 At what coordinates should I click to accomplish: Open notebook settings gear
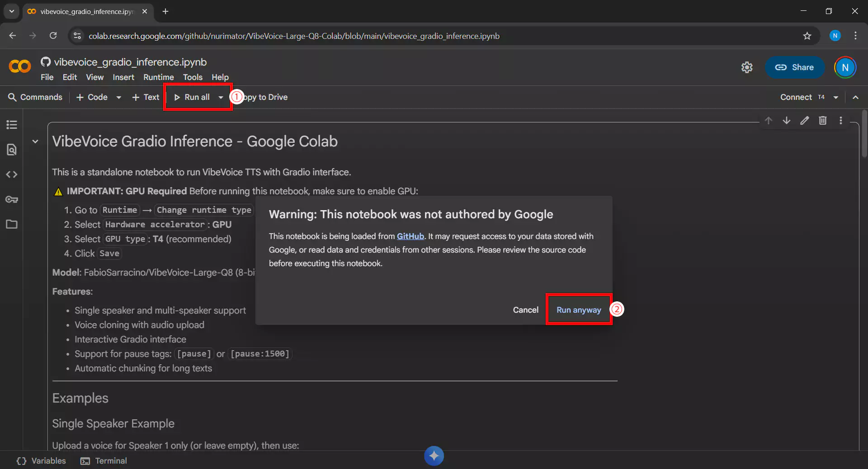747,67
